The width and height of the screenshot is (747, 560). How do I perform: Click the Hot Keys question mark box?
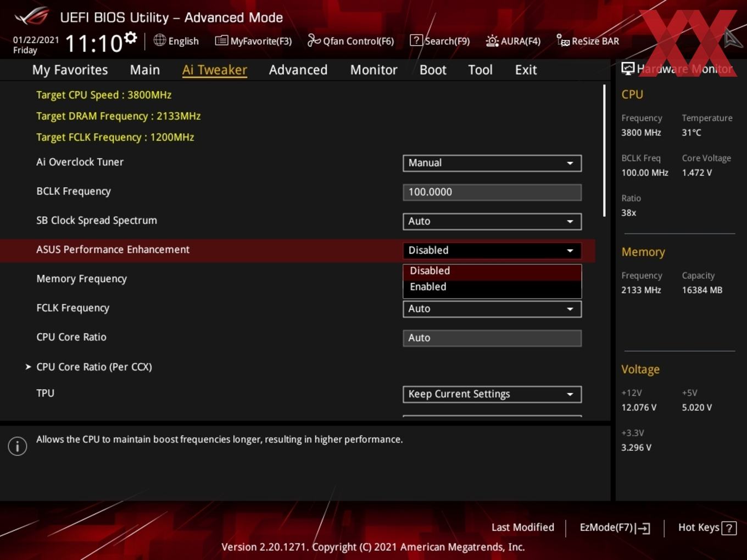pos(729,528)
